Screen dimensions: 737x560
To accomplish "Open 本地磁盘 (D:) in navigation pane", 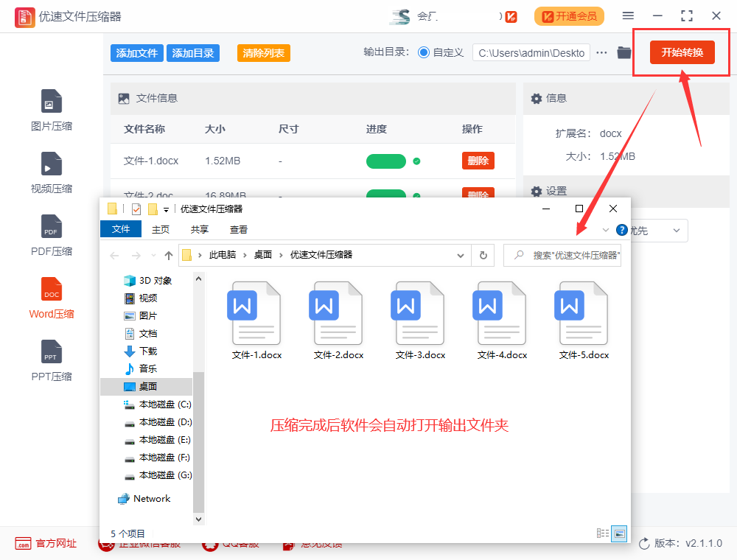I will (158, 422).
